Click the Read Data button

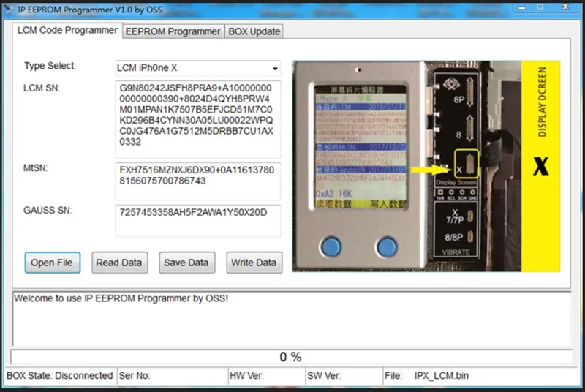[x=119, y=263]
